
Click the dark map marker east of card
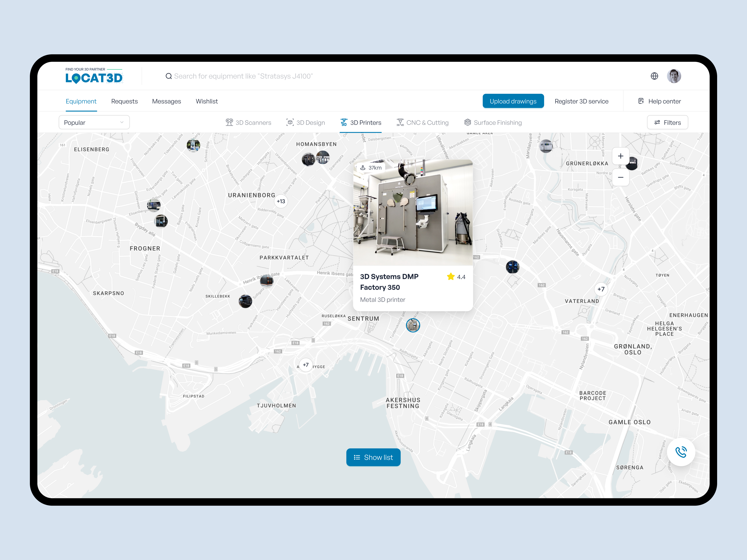[x=512, y=267]
